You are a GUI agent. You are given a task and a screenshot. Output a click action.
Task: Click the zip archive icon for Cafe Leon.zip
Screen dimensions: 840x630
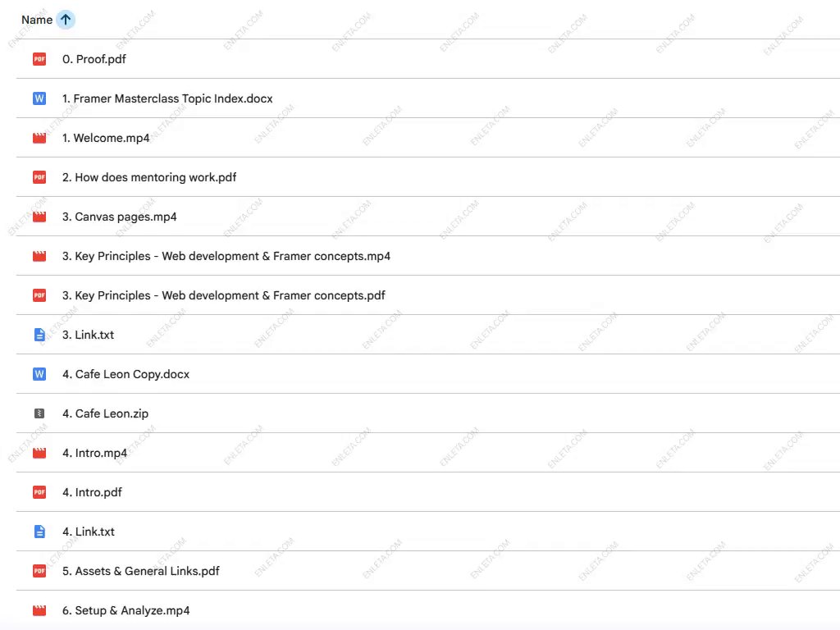click(x=39, y=413)
